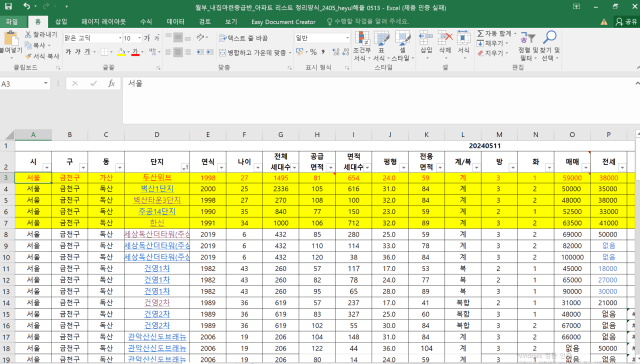Screen dimensions: 640x364
Task: Open hyperlink 벽산1단지 in column D
Action: pos(157,189)
